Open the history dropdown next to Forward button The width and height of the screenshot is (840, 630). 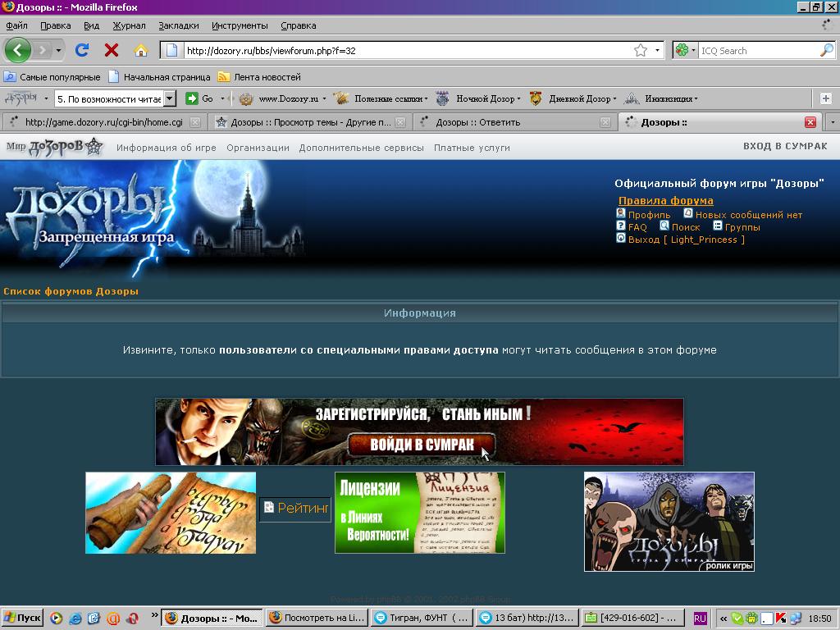pyautogui.click(x=58, y=51)
